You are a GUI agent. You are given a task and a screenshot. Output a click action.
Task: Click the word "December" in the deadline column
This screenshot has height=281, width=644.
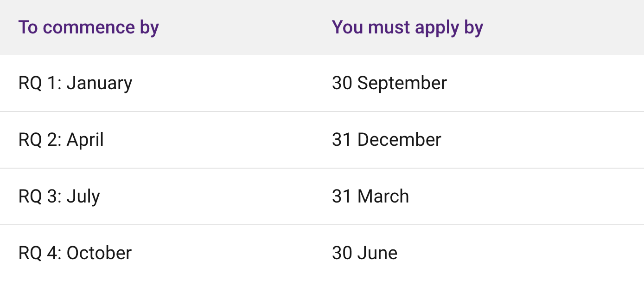(x=399, y=140)
